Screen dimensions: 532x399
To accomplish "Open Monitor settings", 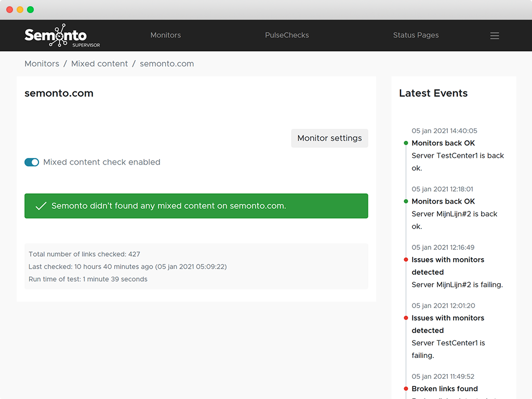I will pyautogui.click(x=329, y=138).
